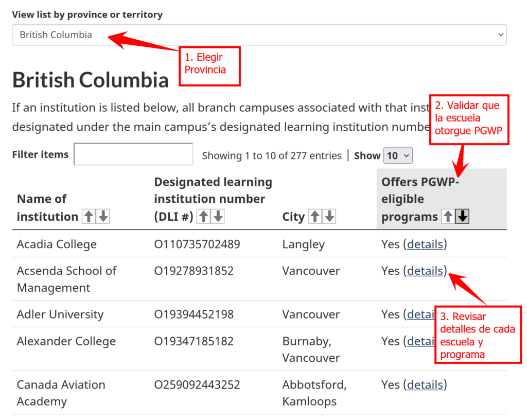The width and height of the screenshot is (527, 420).
Task: Sort City column descending arrow
Action: click(x=329, y=217)
